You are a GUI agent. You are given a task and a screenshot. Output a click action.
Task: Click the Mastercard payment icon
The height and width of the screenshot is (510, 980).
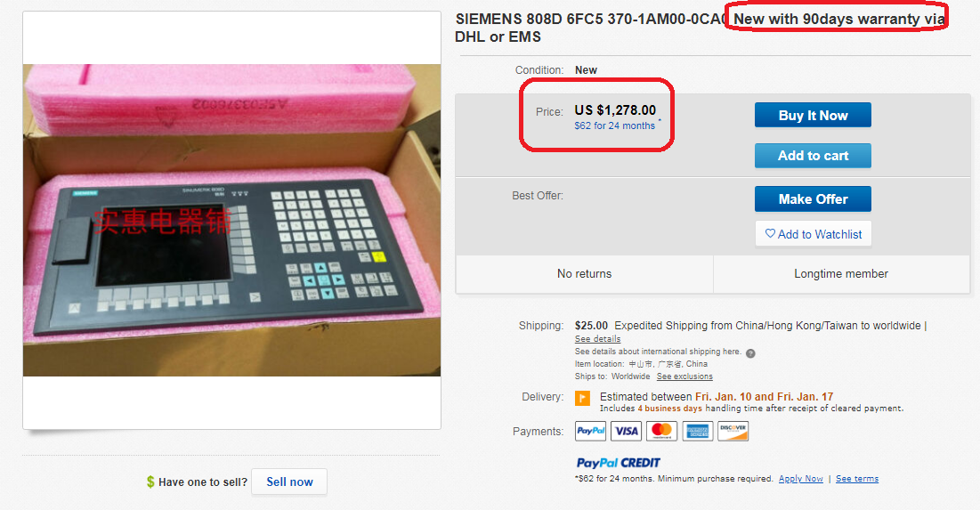click(x=662, y=432)
